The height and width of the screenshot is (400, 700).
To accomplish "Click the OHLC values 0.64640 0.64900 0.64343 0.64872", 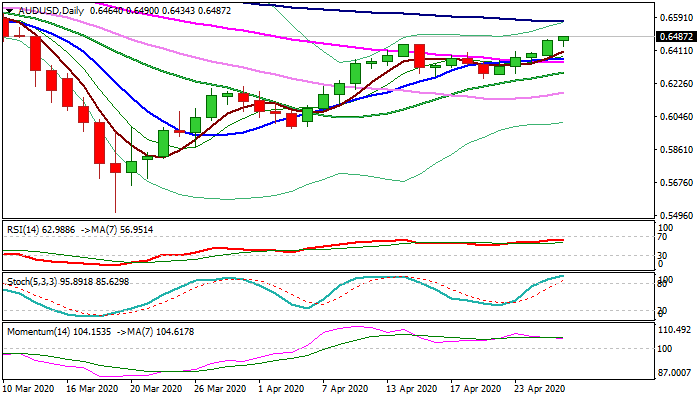I will pyautogui.click(x=161, y=10).
